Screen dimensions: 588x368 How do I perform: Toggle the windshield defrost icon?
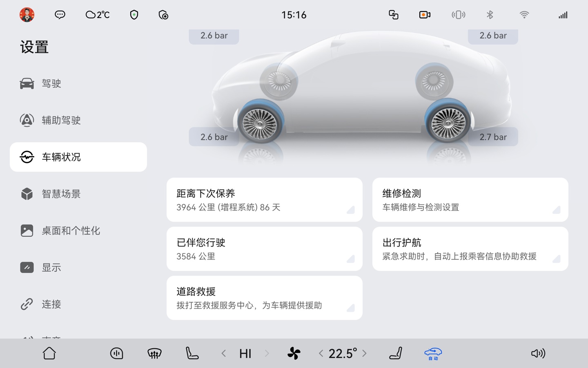click(x=154, y=353)
